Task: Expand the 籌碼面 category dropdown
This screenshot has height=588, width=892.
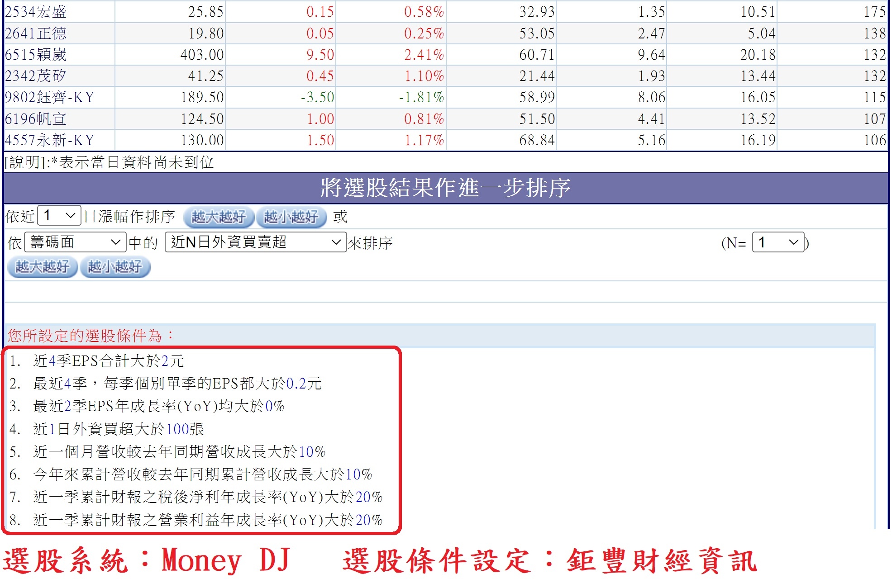Action: tap(75, 242)
